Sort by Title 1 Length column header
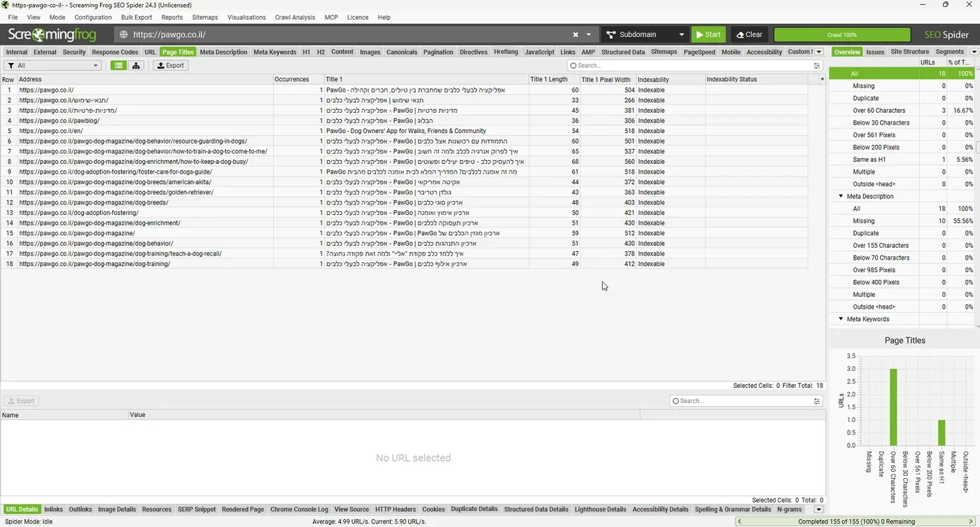 554,79
